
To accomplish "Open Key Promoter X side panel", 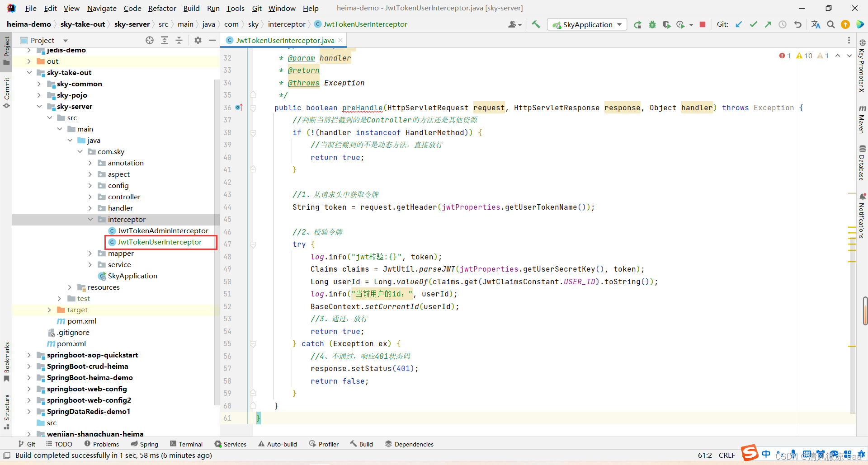I will (x=862, y=66).
